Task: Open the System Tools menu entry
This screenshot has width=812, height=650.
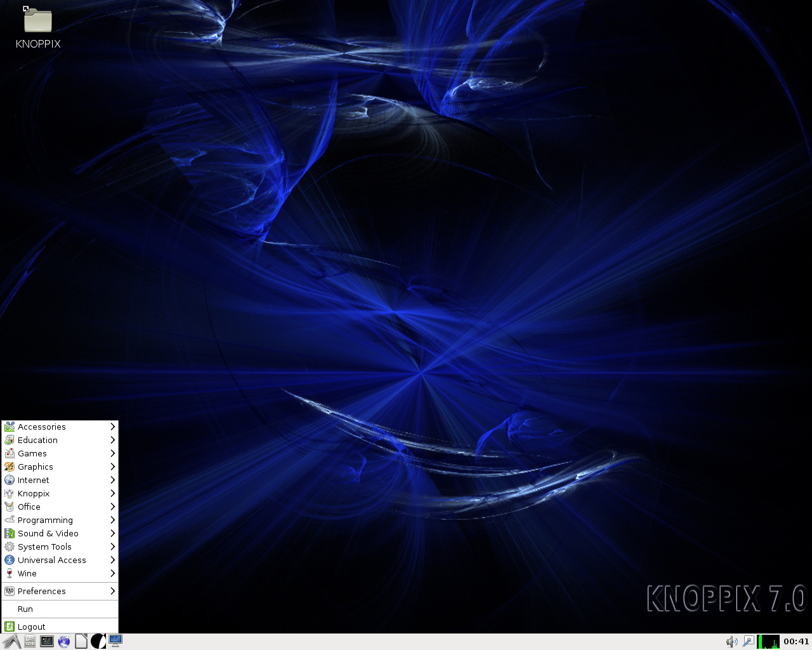Action: coord(60,547)
